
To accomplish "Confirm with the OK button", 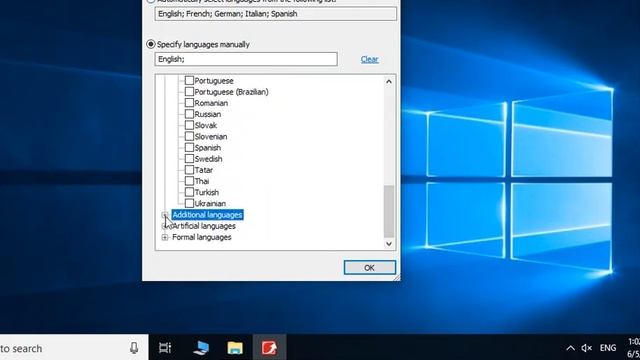I will pyautogui.click(x=369, y=268).
